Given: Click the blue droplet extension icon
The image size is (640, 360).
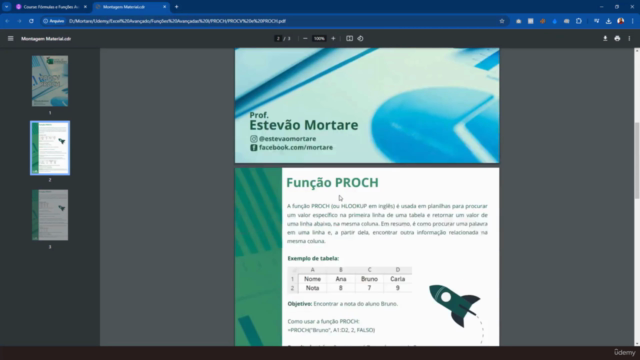Looking at the screenshot, I should click(554, 21).
